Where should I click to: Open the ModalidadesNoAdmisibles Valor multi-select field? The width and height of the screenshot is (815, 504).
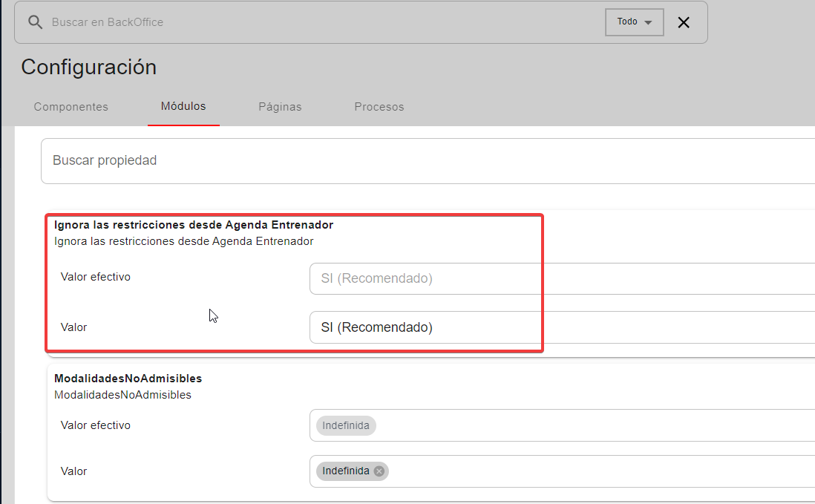pyautogui.click(x=563, y=471)
